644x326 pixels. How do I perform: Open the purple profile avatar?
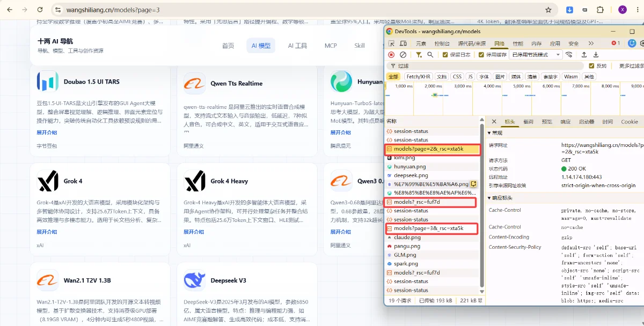[x=622, y=10]
